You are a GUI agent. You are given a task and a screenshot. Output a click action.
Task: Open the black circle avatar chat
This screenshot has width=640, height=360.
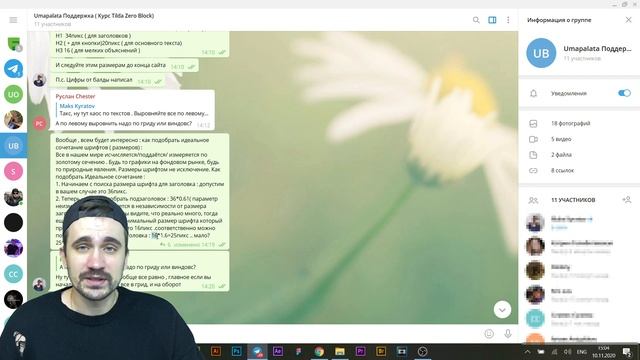point(13,222)
